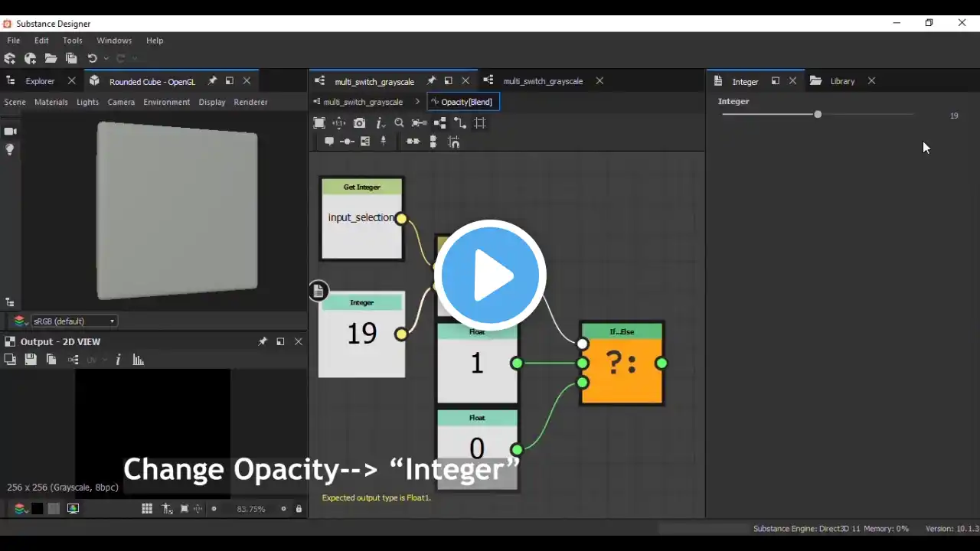Click the multi_switch_grayscale breadcrumb link
This screenshot has height=551, width=980.
click(x=362, y=102)
